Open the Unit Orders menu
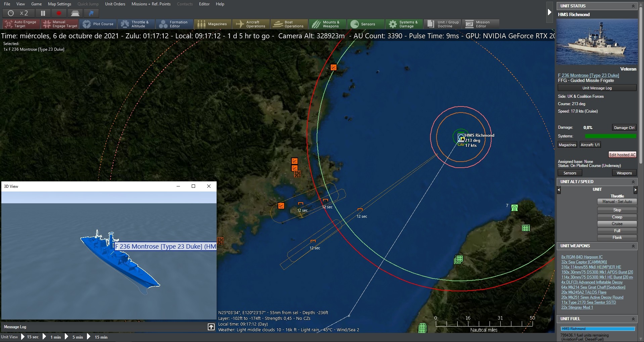Screen dimensions: 644x342 tap(115, 4)
